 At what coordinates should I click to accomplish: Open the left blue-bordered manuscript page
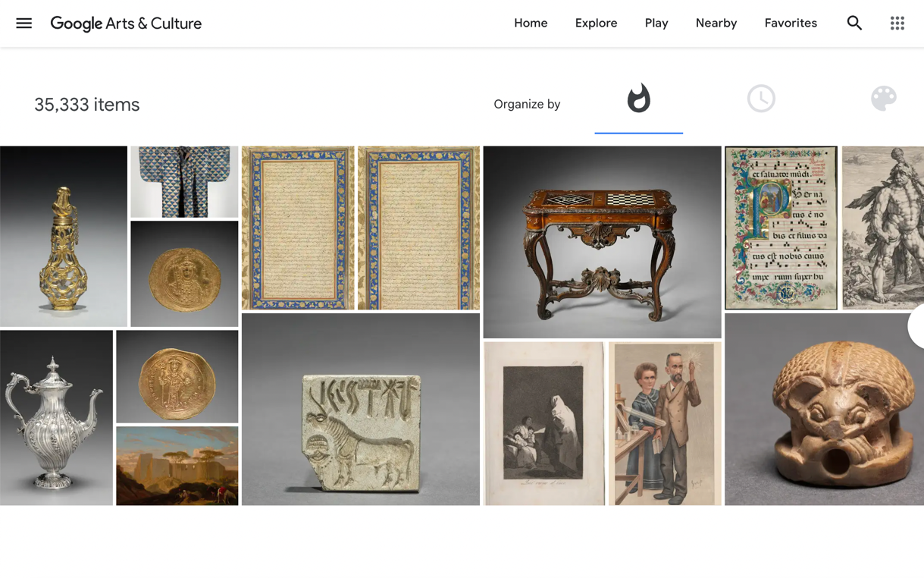[298, 228]
